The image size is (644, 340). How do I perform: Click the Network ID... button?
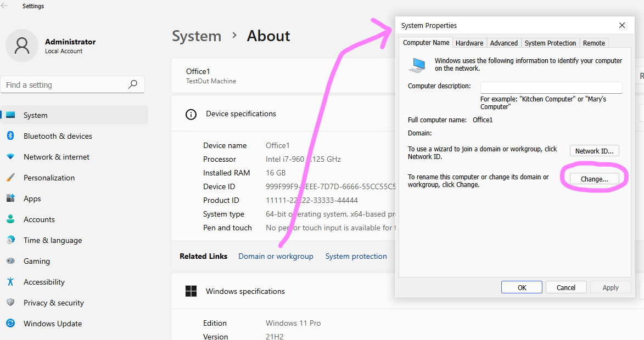coord(594,151)
